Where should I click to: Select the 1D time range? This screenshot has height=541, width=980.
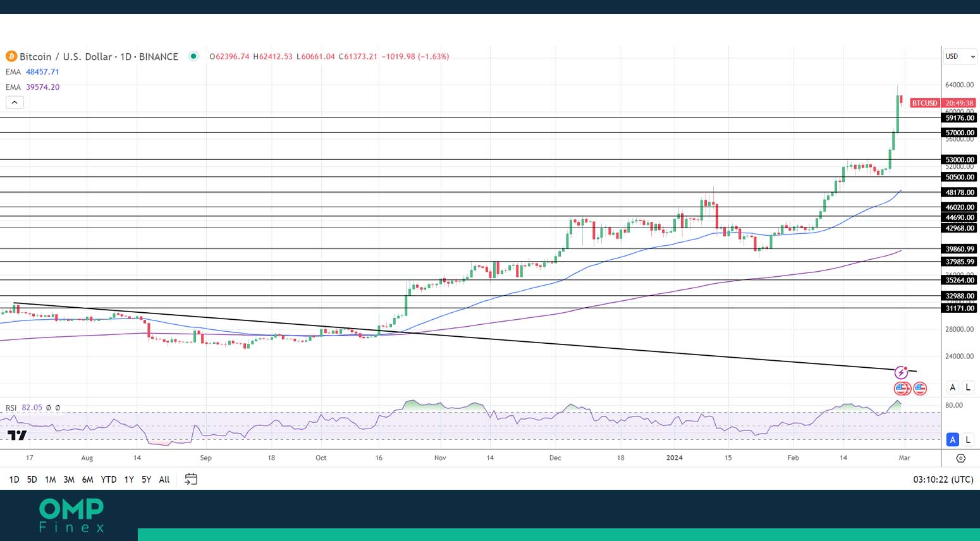14,480
